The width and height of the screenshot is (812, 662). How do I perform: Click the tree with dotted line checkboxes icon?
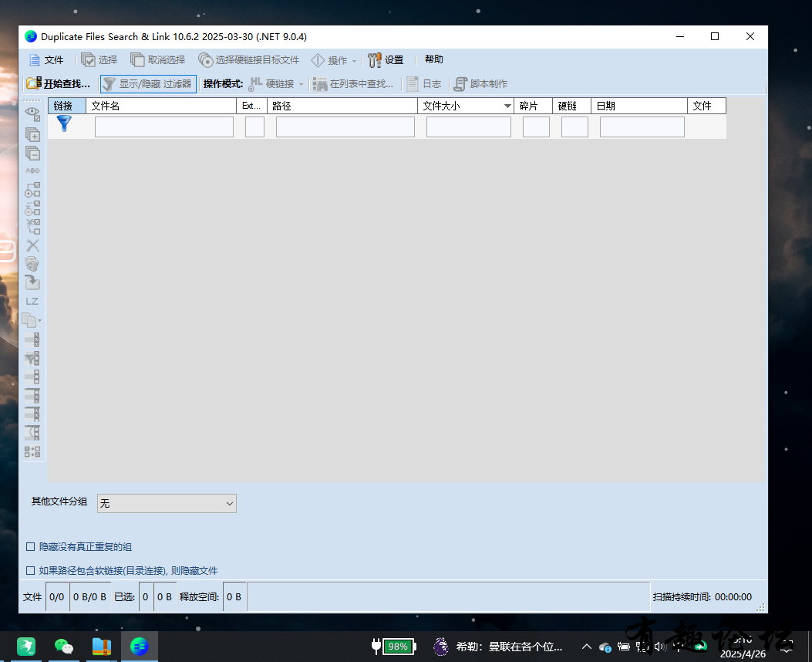pyautogui.click(x=32, y=208)
